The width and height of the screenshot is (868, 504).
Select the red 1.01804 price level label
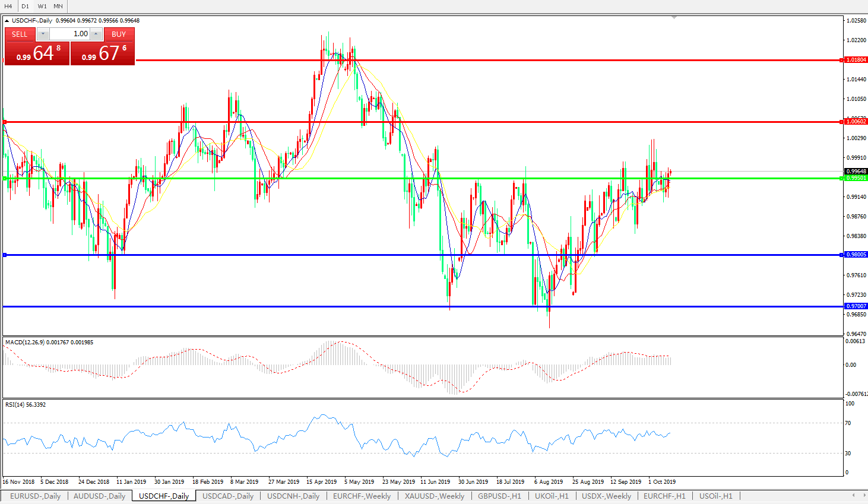click(x=856, y=60)
